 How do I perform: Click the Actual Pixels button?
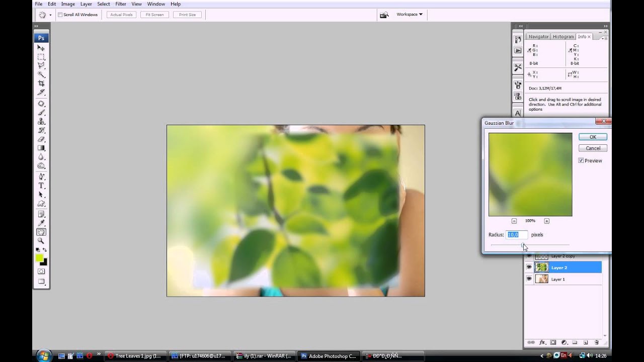[121, 15]
